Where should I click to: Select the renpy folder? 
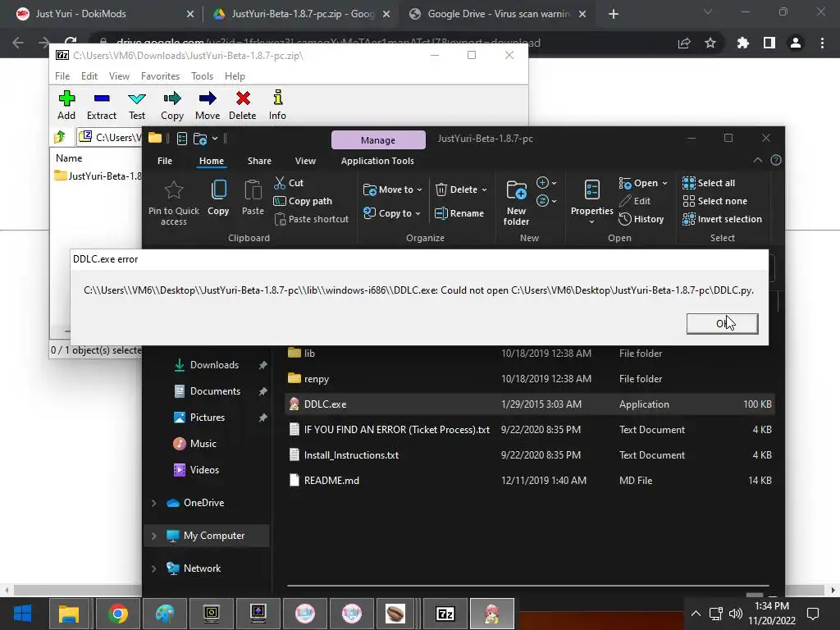[529, 379]
